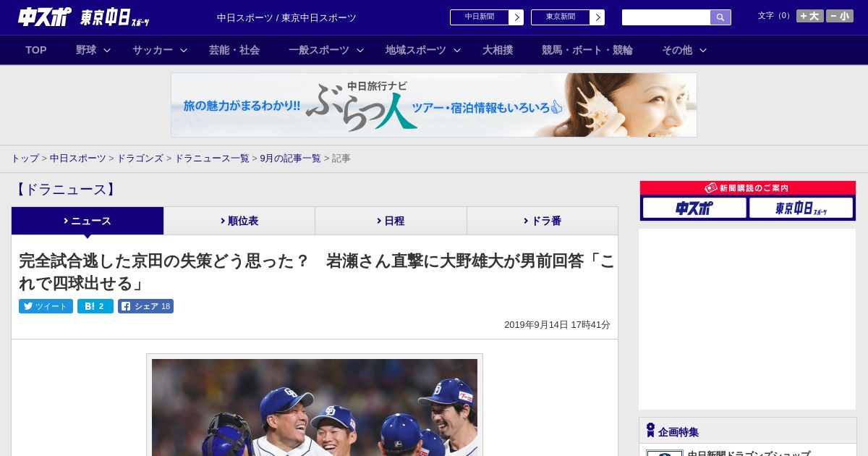Expand the 野球 menu chevron
The image size is (868, 456).
[107, 51]
